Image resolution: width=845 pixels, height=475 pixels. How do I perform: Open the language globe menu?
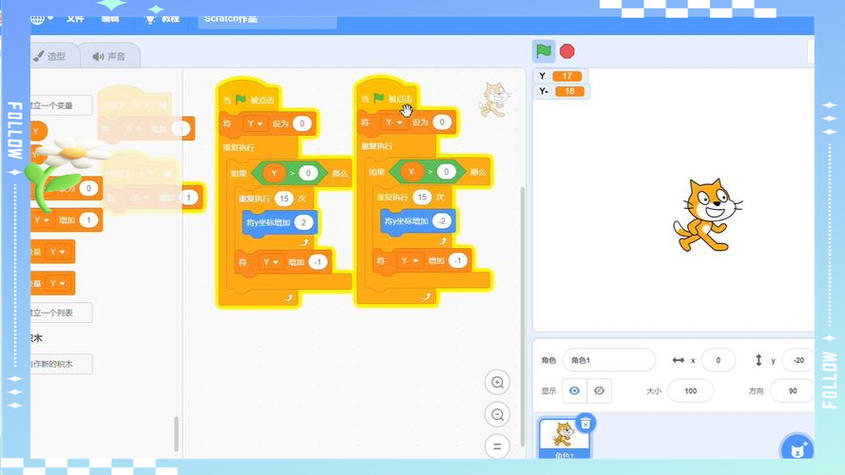(40, 19)
